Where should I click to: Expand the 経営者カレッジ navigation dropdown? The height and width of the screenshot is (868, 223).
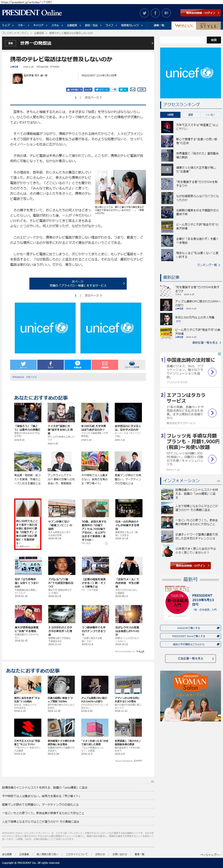[131, 25]
